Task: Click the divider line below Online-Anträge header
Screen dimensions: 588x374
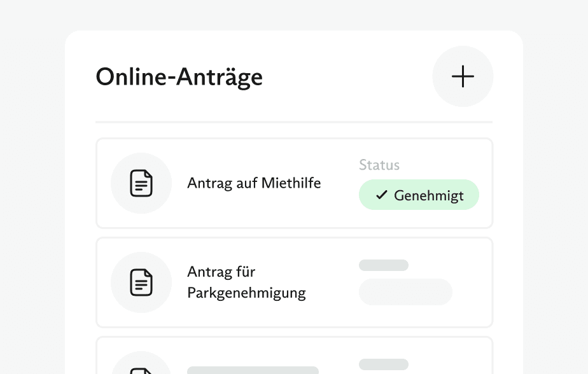Action: (294, 121)
